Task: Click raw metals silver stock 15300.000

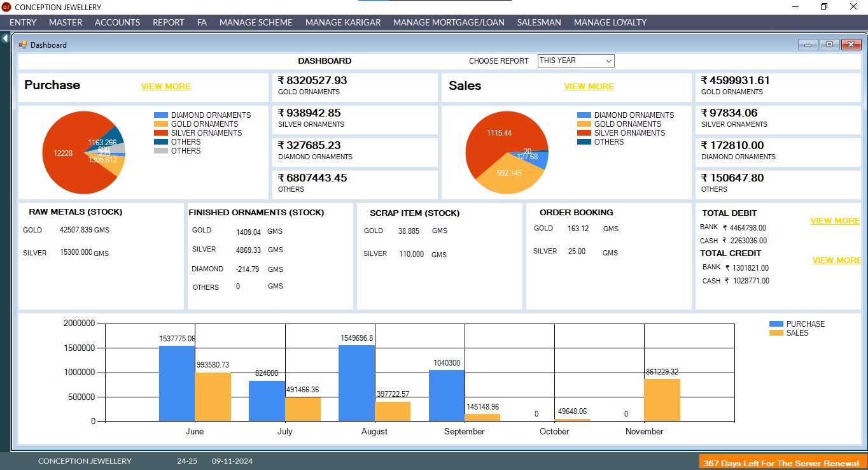Action: pyautogui.click(x=76, y=253)
